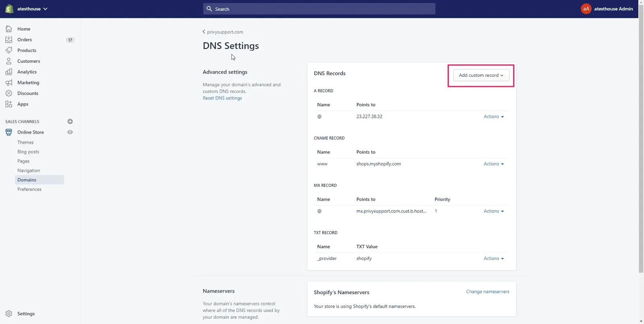Open Settings at the sidebar bottom
The width and height of the screenshot is (644, 324).
(x=26, y=314)
